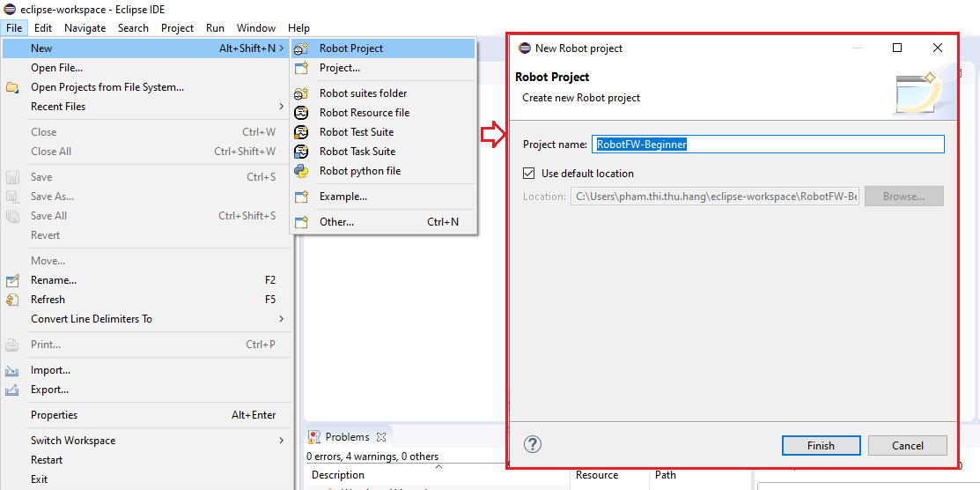Click the Robot python file icon
Viewport: 980px width, 490px height.
pyautogui.click(x=301, y=171)
